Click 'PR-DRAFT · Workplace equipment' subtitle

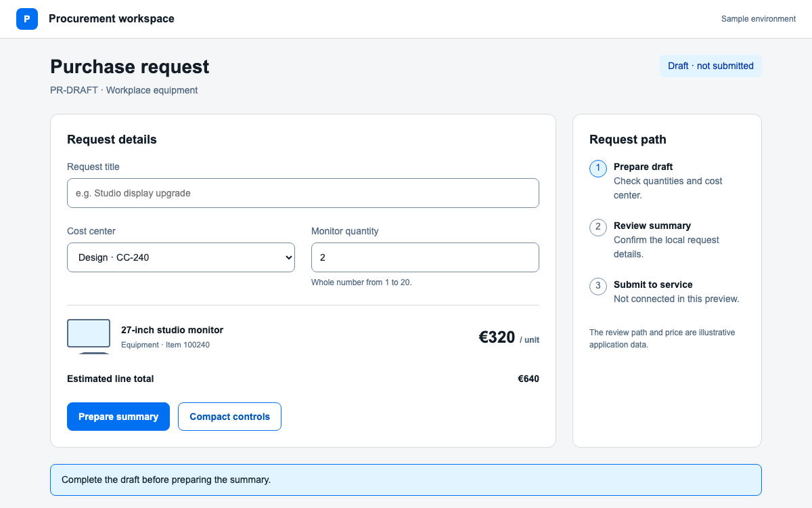tap(124, 90)
